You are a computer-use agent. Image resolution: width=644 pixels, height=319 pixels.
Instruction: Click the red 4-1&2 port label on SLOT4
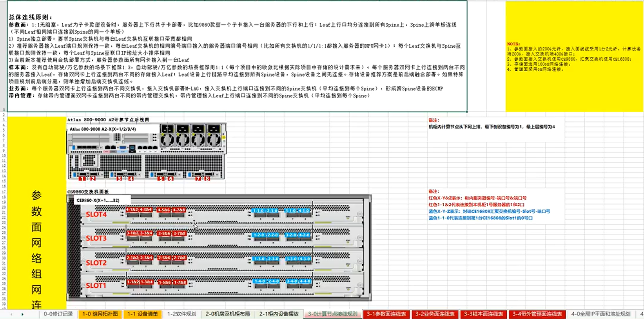point(132,210)
